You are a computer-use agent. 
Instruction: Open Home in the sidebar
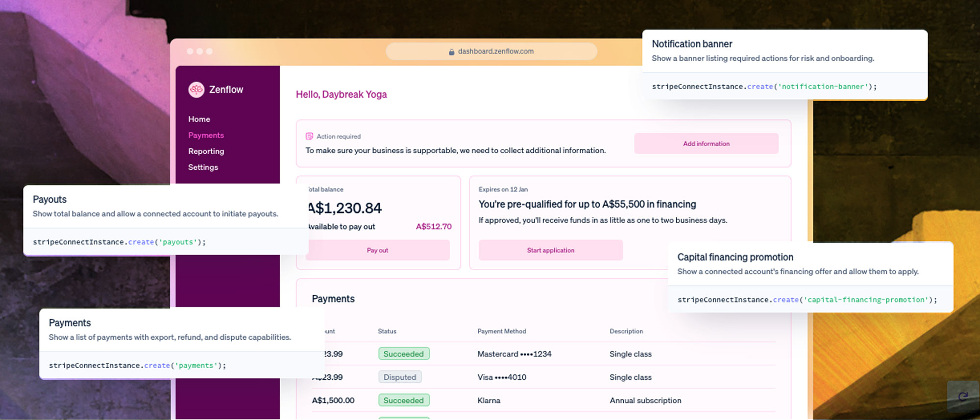199,119
